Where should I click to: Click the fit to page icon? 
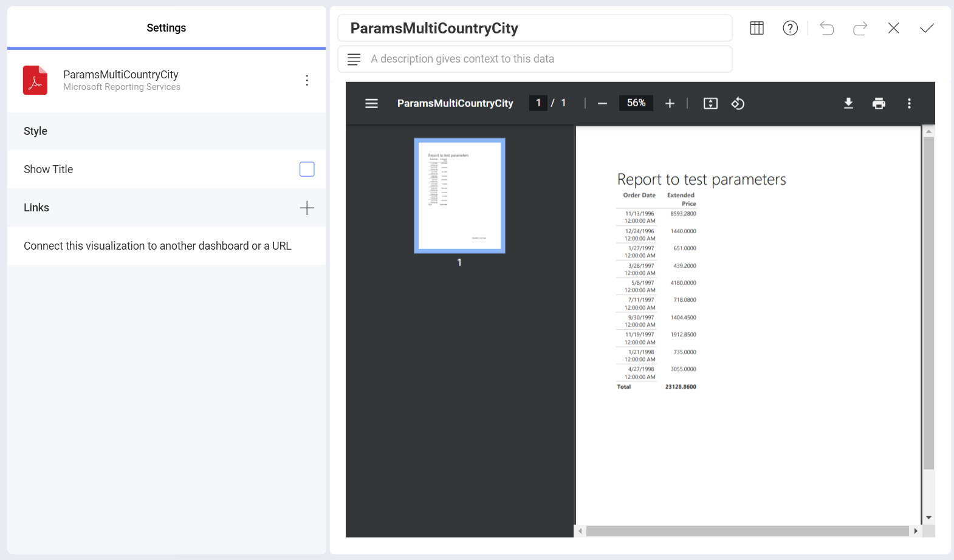(710, 103)
